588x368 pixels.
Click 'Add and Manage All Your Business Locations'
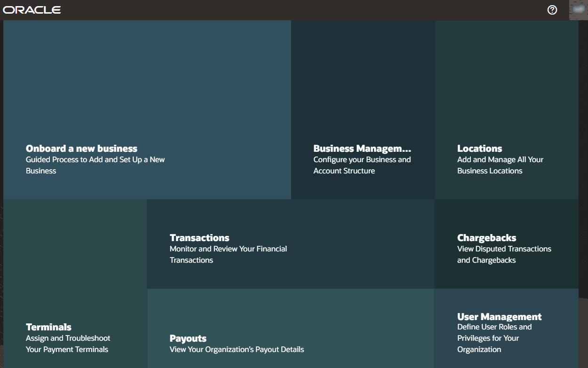click(x=500, y=165)
